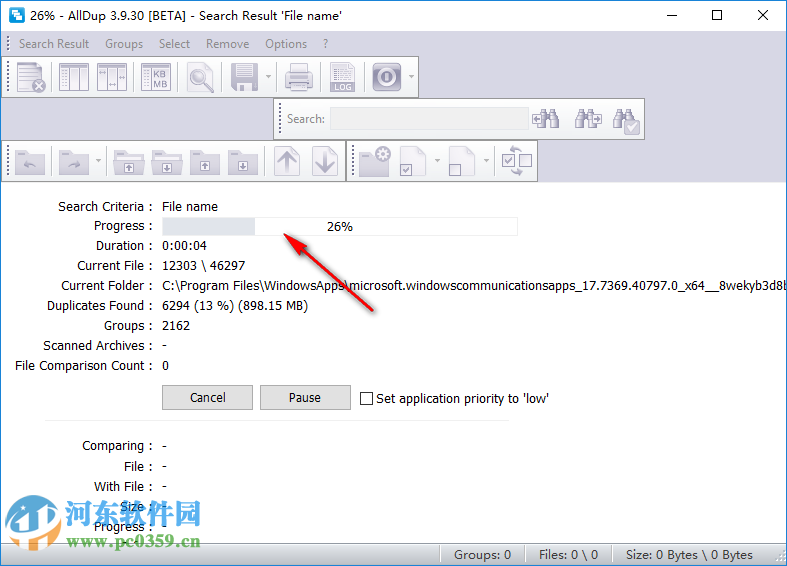Open the Select menu
Screen dimensions: 787x566
(x=174, y=44)
